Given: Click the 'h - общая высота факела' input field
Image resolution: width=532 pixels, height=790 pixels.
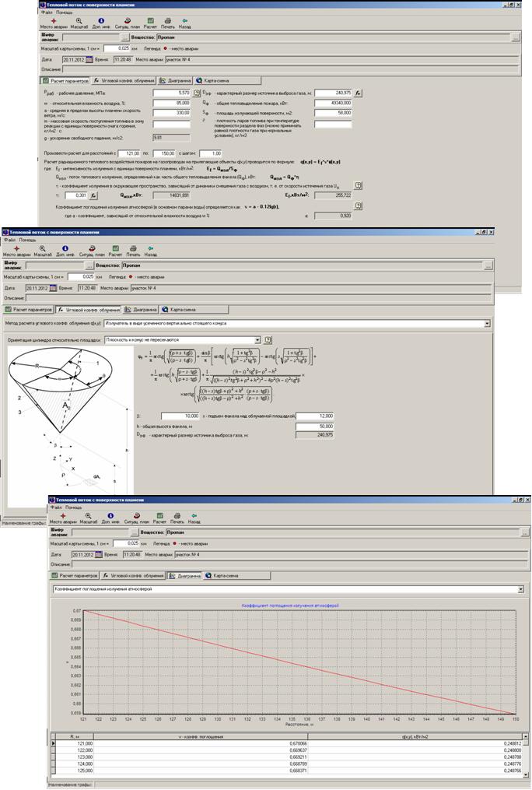Looking at the screenshot, I should 314,427.
